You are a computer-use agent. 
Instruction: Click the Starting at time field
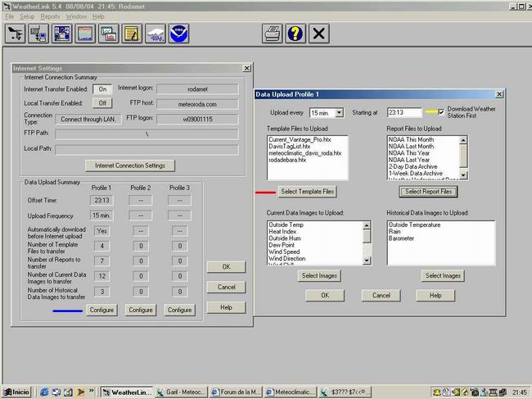pos(404,112)
